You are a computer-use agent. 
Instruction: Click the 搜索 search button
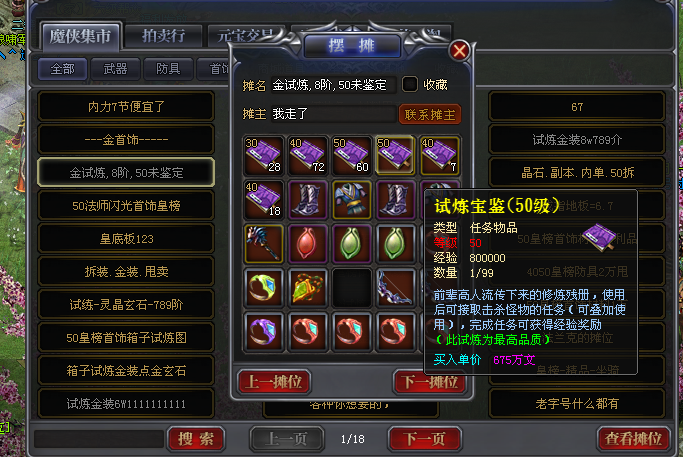tap(196, 439)
